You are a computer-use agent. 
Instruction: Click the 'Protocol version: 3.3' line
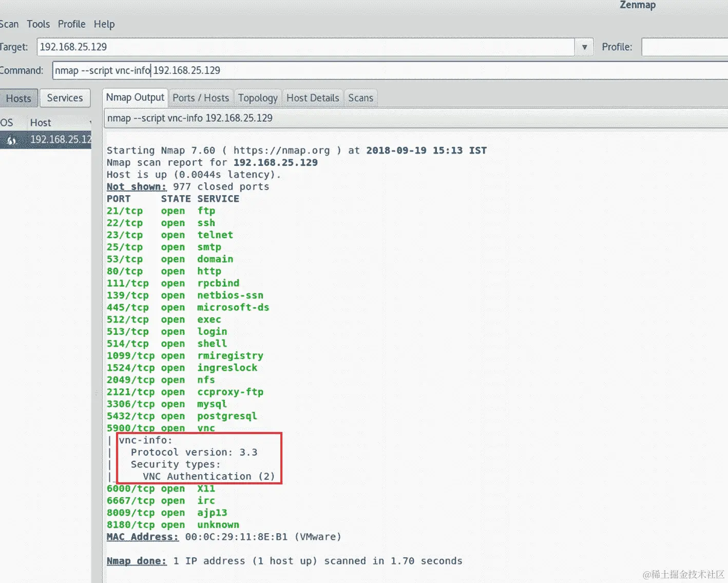pyautogui.click(x=194, y=453)
